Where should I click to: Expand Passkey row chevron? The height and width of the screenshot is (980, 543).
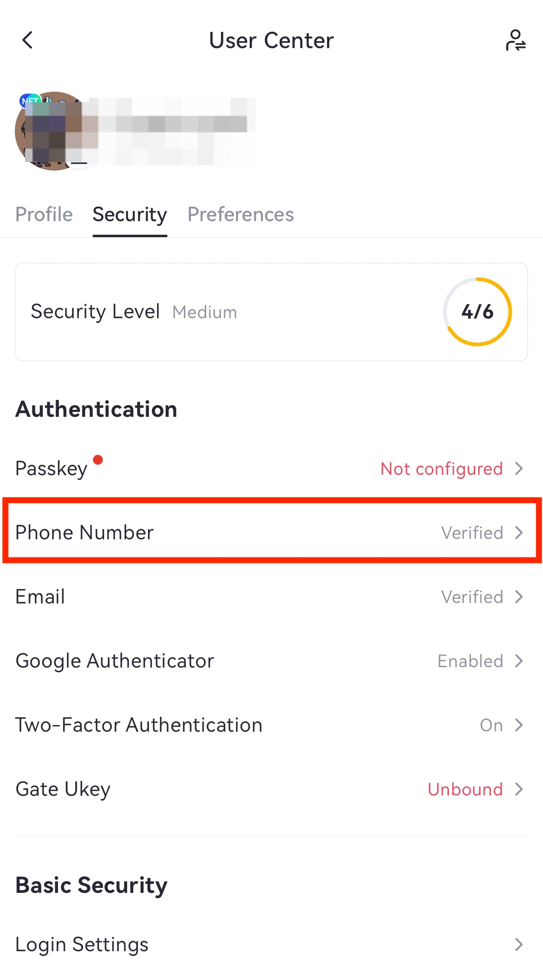pos(519,469)
